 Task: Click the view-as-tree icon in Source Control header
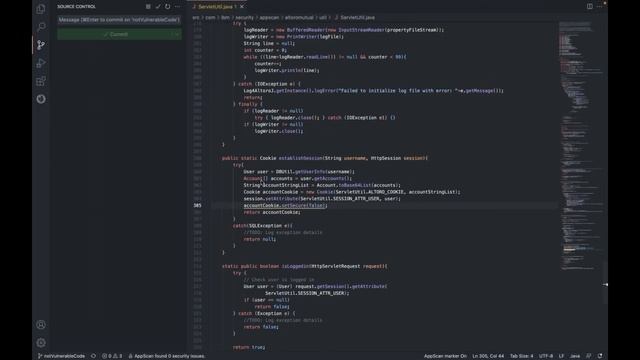pyautogui.click(x=148, y=7)
